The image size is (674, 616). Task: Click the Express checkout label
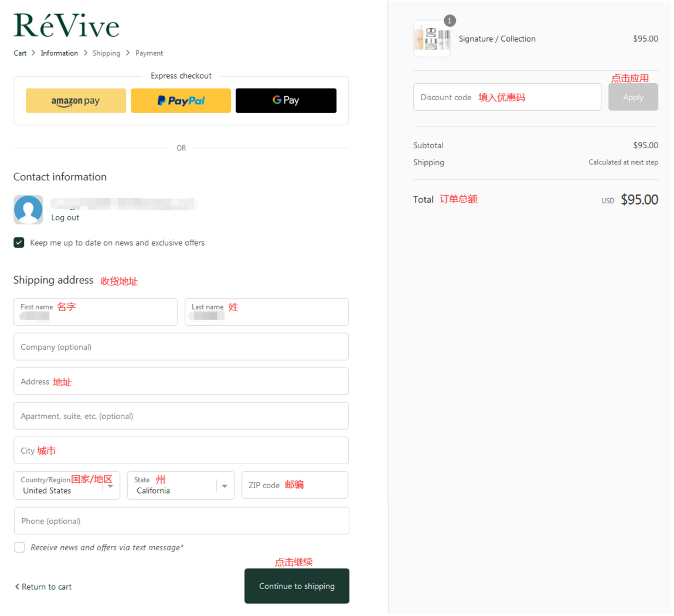[181, 76]
